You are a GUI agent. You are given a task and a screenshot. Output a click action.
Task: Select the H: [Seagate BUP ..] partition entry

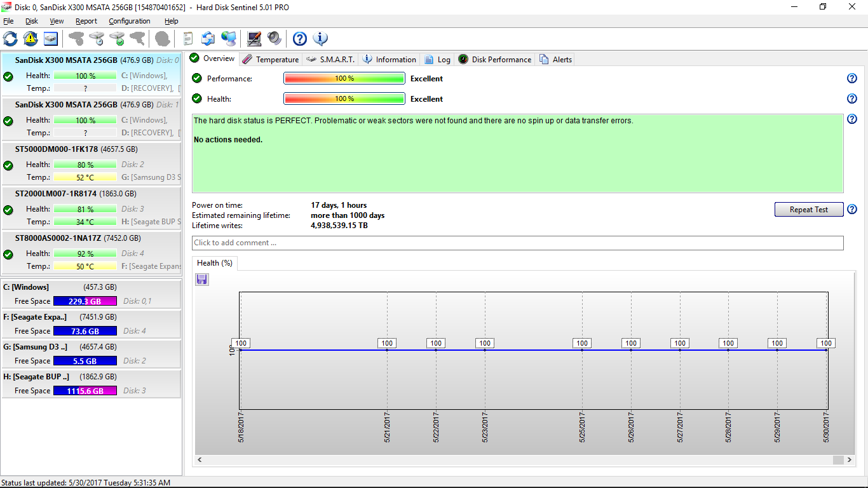[92, 384]
